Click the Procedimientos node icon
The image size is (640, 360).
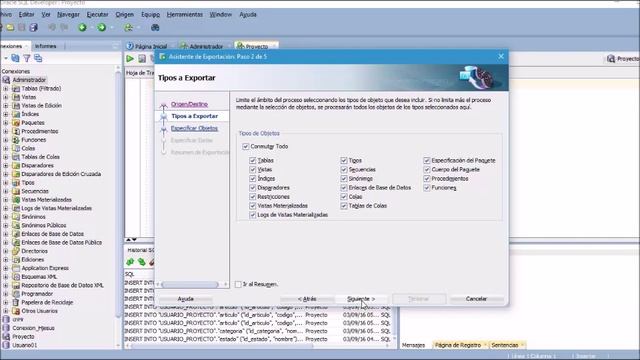(16, 131)
